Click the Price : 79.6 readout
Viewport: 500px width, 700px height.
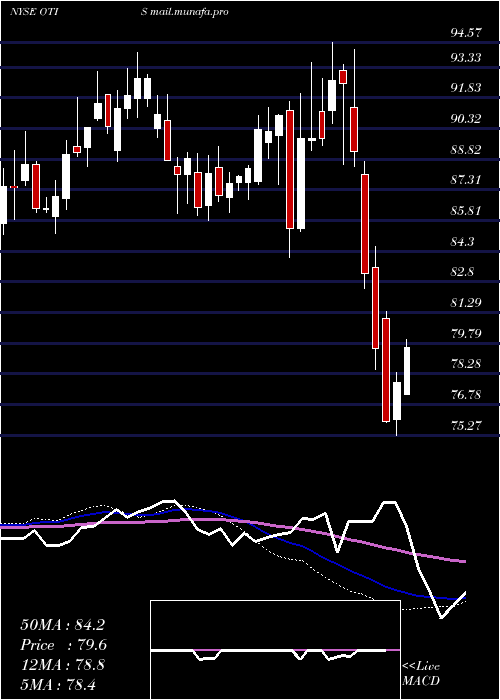pos(64,645)
